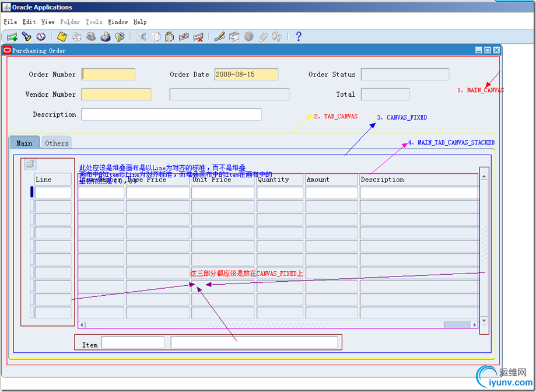Click the Total field
This screenshot has height=392, width=536.
click(386, 94)
